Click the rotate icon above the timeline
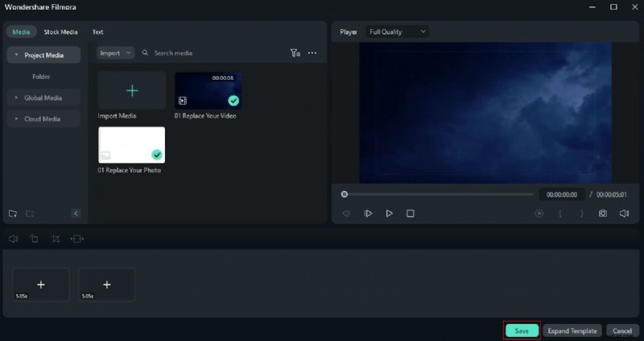The width and height of the screenshot is (644, 341). pyautogui.click(x=34, y=239)
